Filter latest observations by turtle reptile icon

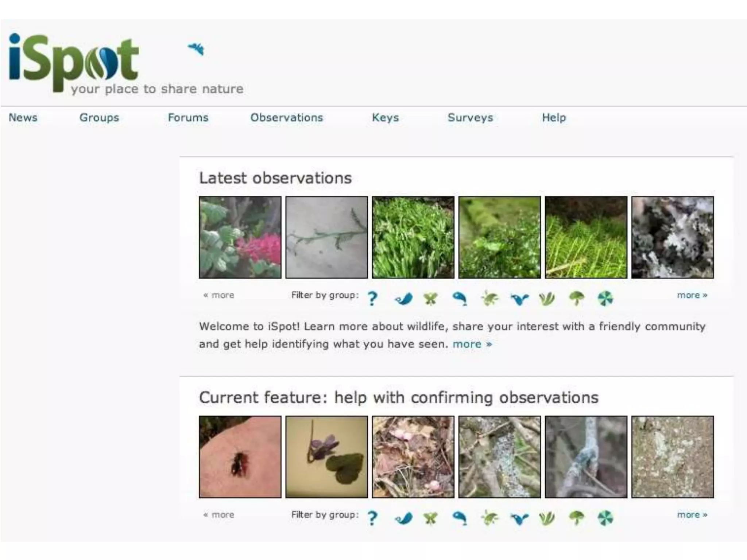pyautogui.click(x=489, y=299)
